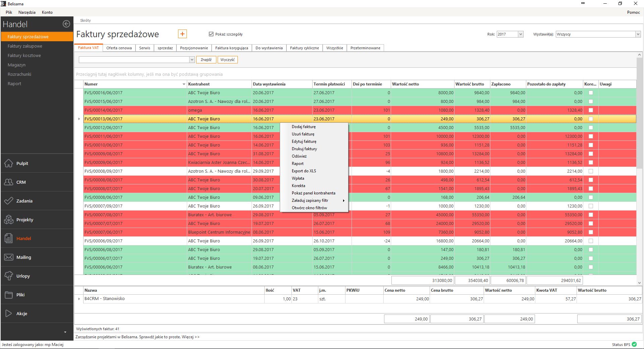The width and height of the screenshot is (644, 349).
Task: Collapse the Handel sidebar with back arrow
Action: pyautogui.click(x=66, y=24)
